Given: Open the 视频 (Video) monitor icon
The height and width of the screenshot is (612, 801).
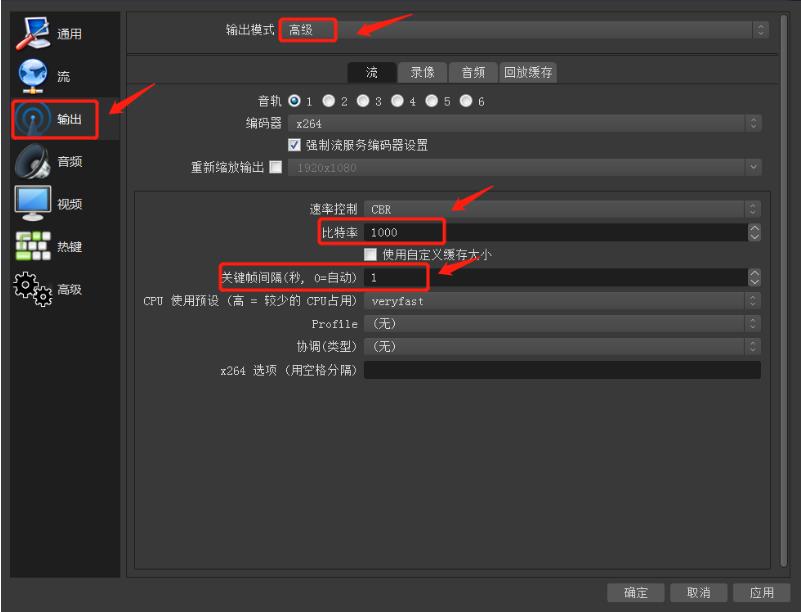Looking at the screenshot, I should point(33,203).
